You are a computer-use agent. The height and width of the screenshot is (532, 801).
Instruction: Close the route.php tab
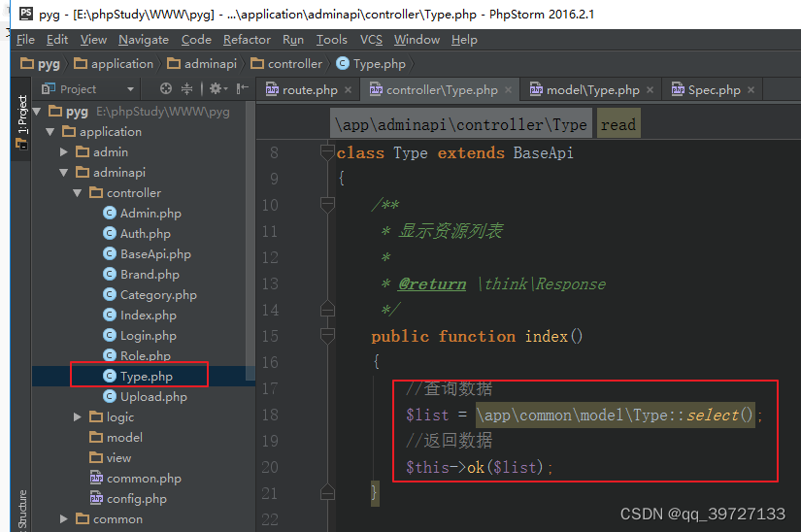point(348,90)
